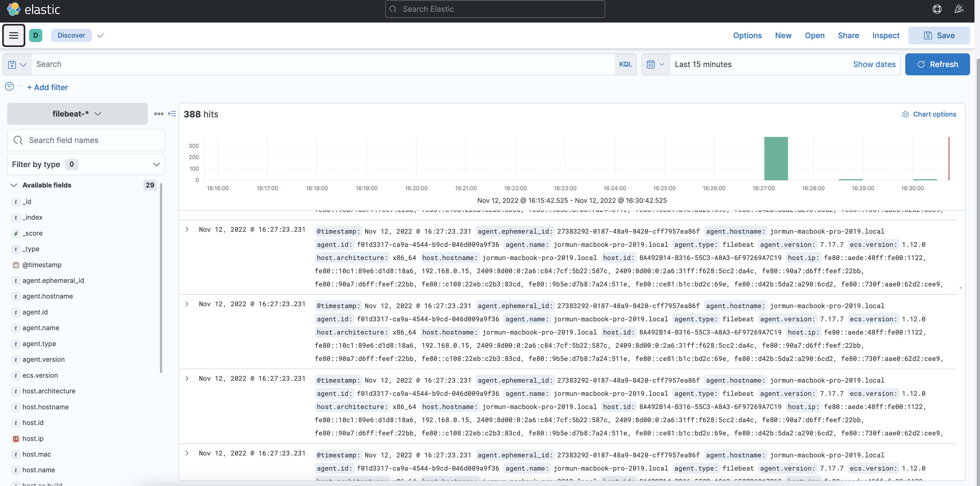980x486 pixels.
Task: Click the Refresh button
Action: click(x=937, y=64)
